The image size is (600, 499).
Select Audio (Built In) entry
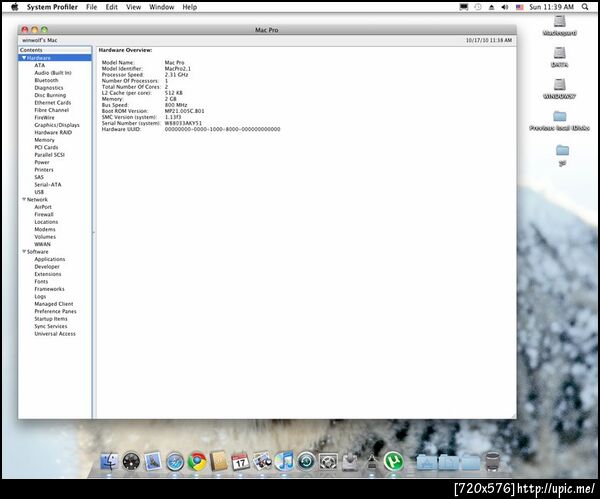click(53, 73)
